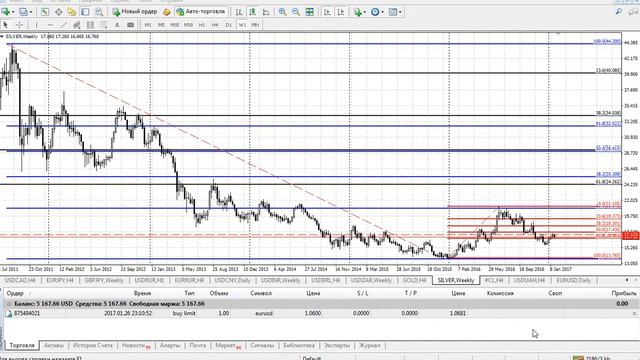Open the Profiles icon
The image size is (640, 360).
click(x=23, y=12)
